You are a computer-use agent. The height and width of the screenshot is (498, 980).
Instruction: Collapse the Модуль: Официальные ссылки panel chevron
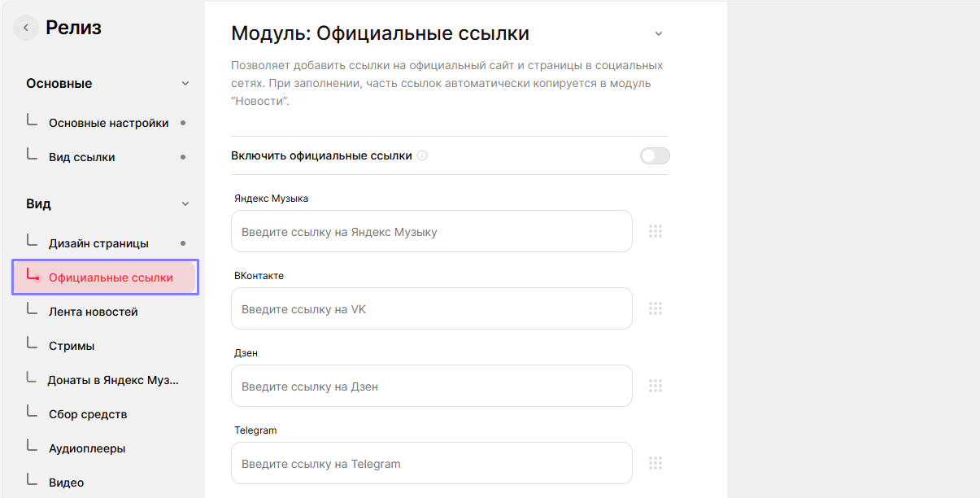(659, 34)
